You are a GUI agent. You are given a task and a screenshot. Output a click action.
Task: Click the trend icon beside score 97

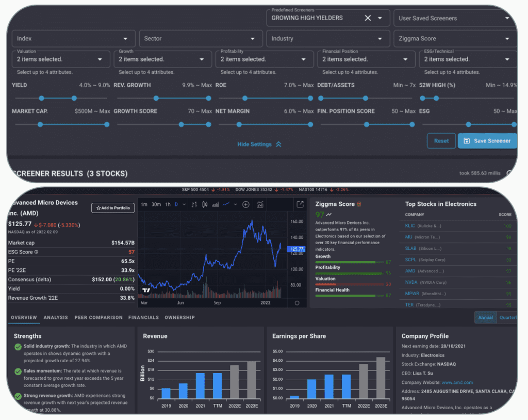tap(329, 214)
